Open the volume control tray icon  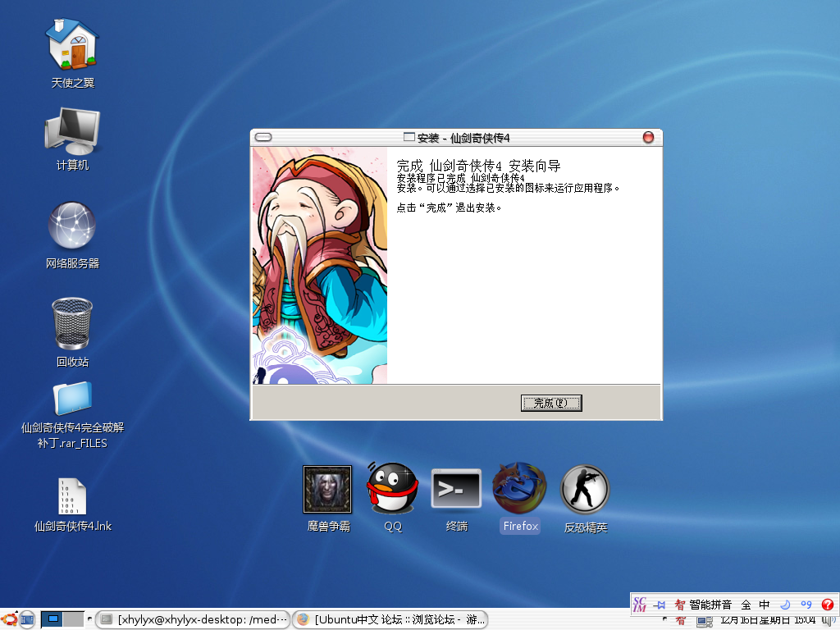coord(829,620)
